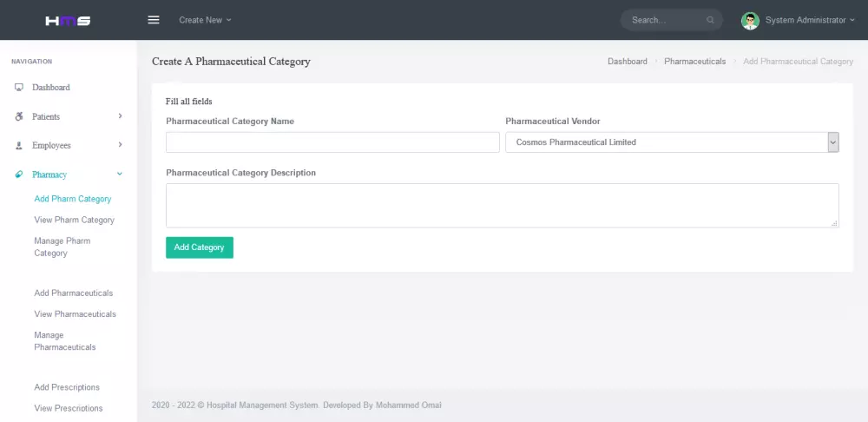Screen dimensions: 868x422
Task: Click the Dashboard breadcrumb
Action: pyautogui.click(x=628, y=62)
